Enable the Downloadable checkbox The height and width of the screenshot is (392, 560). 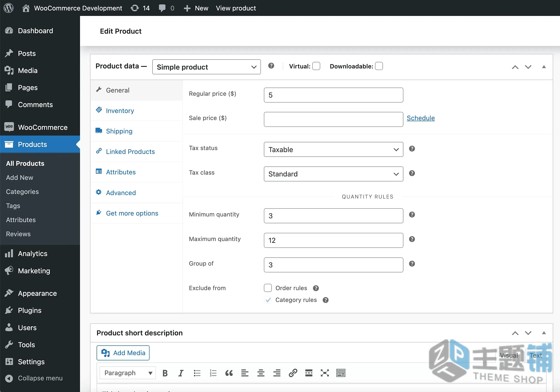click(379, 66)
